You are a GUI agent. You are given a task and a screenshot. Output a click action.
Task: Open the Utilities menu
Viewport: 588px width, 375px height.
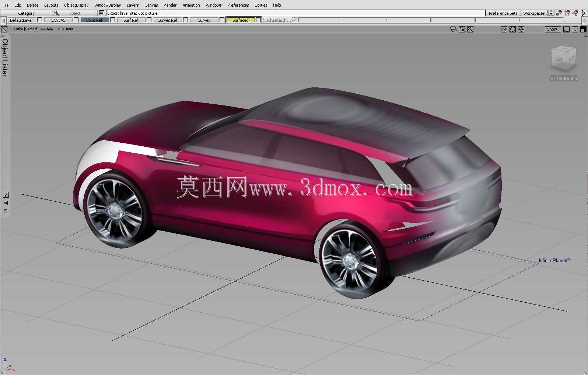pyautogui.click(x=260, y=5)
